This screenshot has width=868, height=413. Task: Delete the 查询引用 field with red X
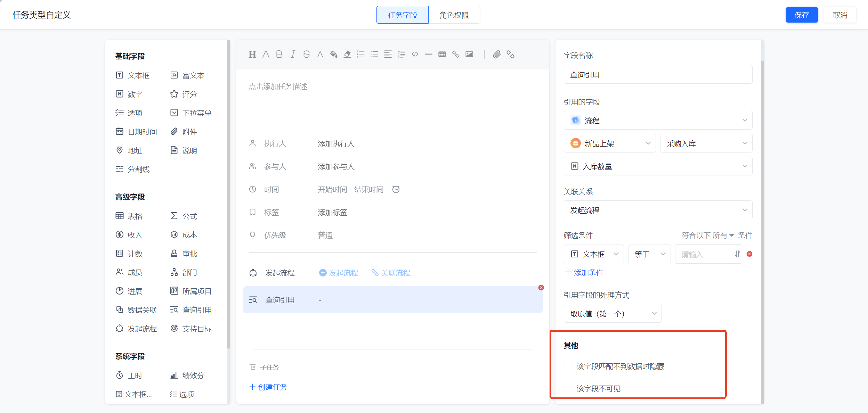(541, 288)
